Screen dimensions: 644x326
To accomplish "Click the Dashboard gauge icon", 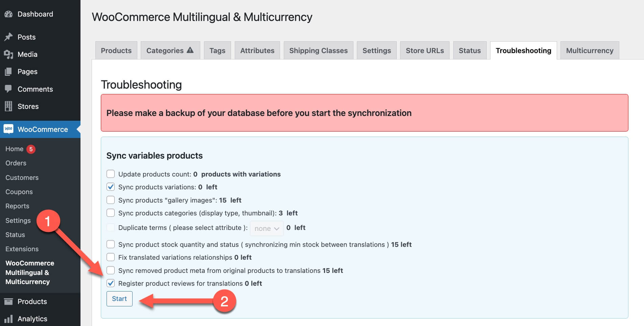I will (8, 14).
